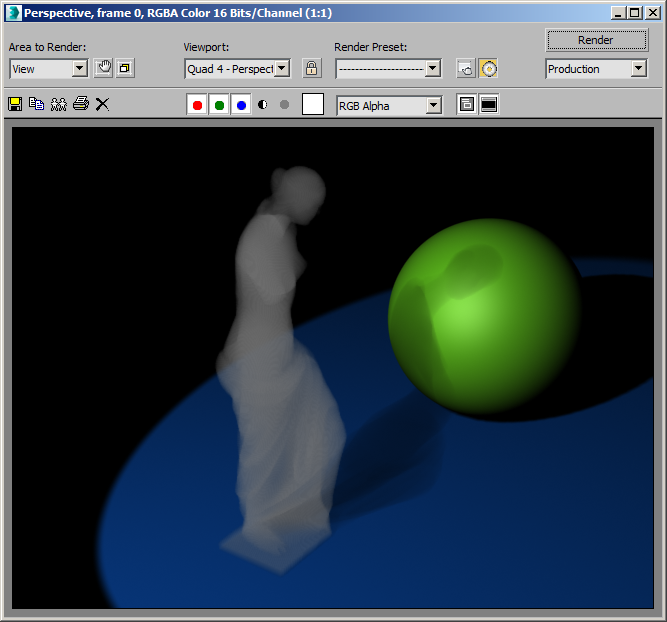Click the green sphere in rendered image
Screen dimensions: 667x622
click(x=485, y=317)
